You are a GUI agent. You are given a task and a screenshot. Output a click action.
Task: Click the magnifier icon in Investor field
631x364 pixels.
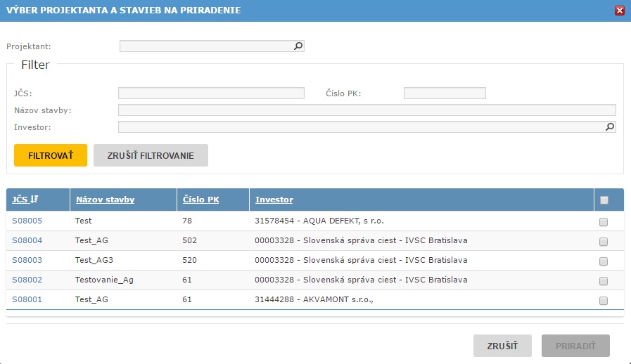[x=610, y=127]
